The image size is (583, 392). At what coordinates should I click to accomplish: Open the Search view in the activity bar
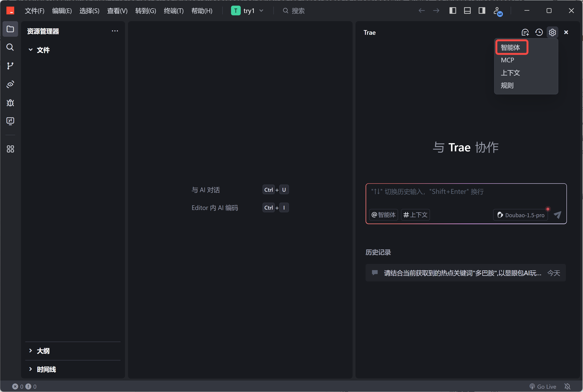10,47
